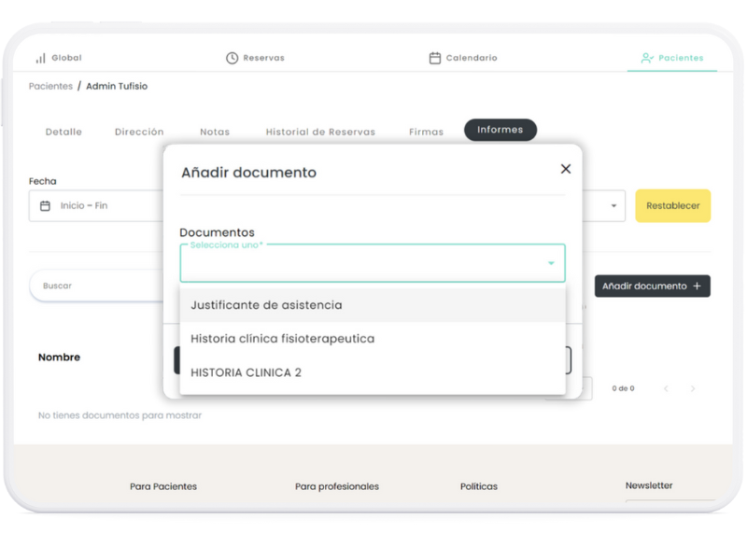
Task: Open Para Pacientes footer link
Action: pyautogui.click(x=163, y=486)
